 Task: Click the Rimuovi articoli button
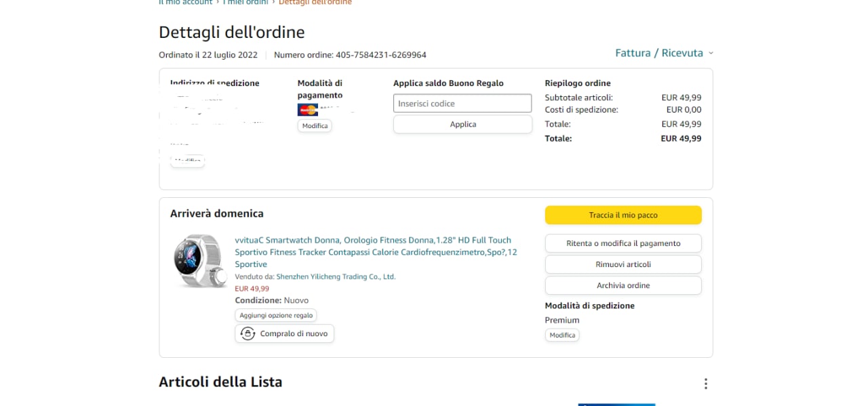pos(623,264)
